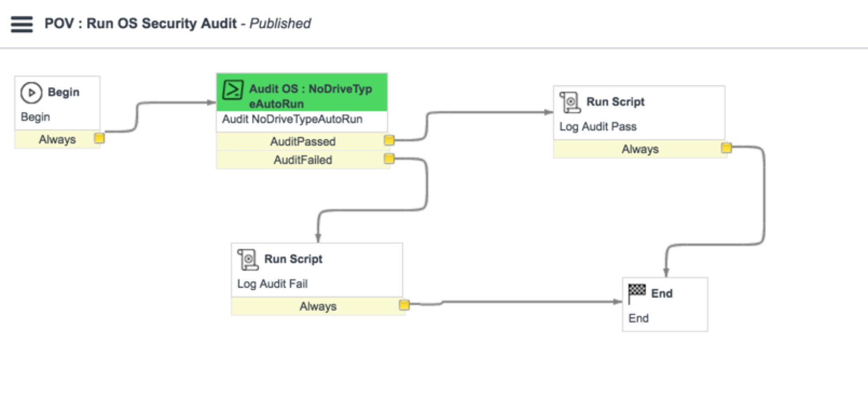Click the AuditFailed yellow output port
868x399 pixels.
389,158
